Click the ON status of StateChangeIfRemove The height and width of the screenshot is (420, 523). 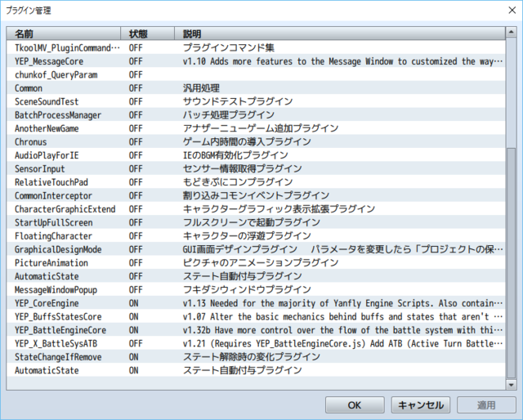134,357
